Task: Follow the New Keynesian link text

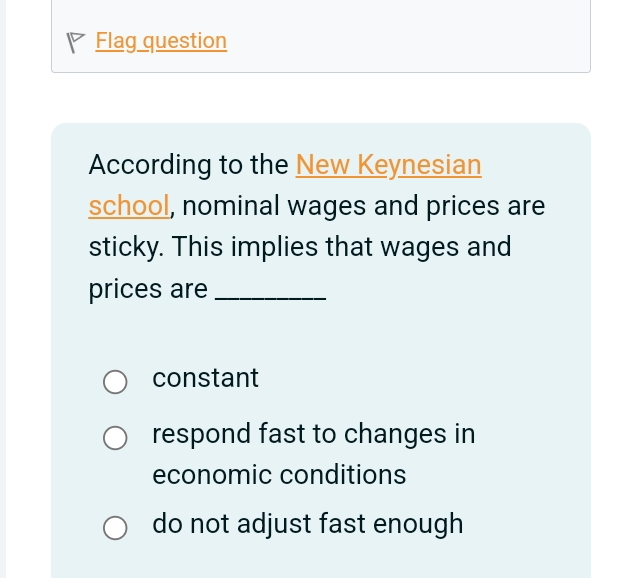Action: [388, 165]
